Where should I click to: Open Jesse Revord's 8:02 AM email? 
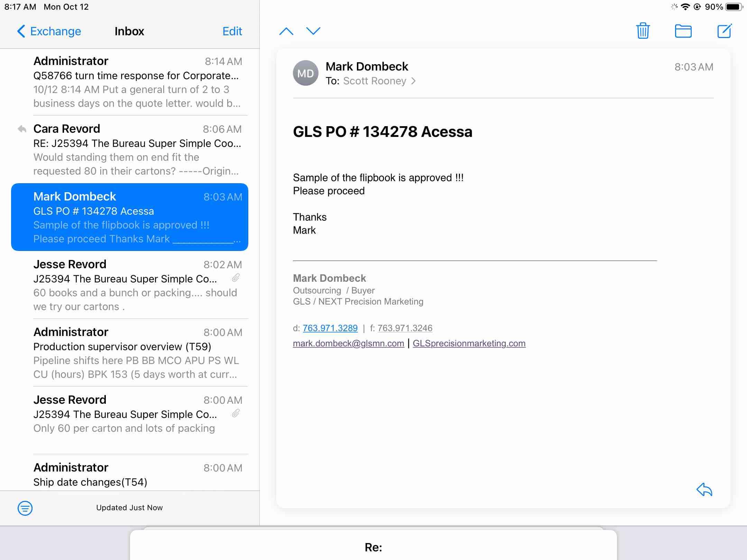click(x=137, y=285)
